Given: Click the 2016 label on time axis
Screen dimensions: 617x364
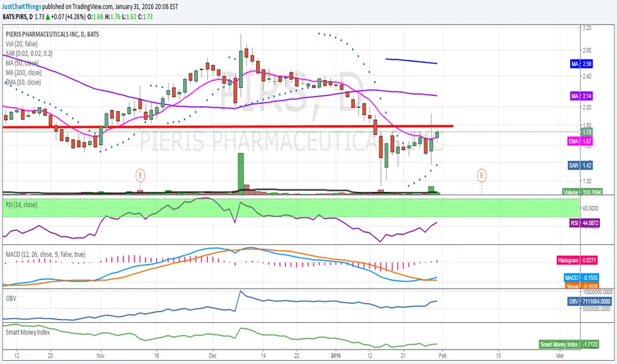Looking at the screenshot, I should point(336,356).
